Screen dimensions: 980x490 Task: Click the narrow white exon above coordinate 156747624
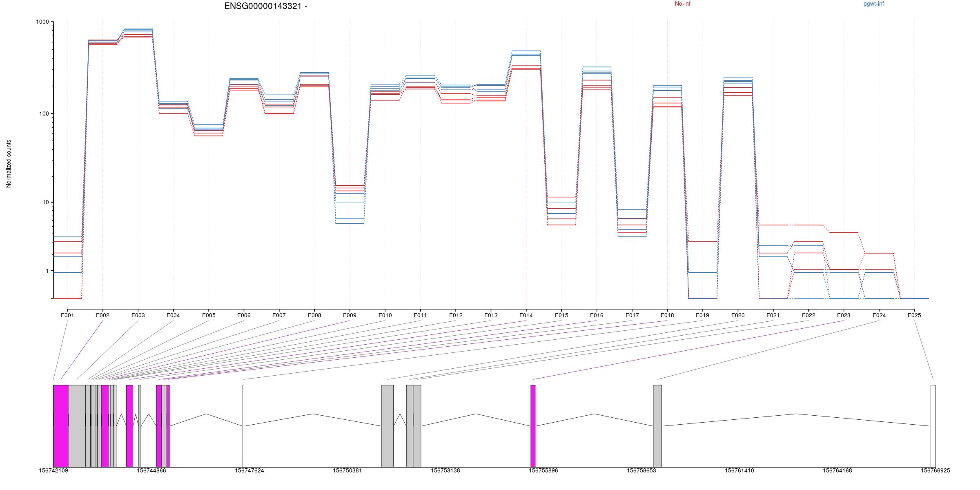click(243, 426)
